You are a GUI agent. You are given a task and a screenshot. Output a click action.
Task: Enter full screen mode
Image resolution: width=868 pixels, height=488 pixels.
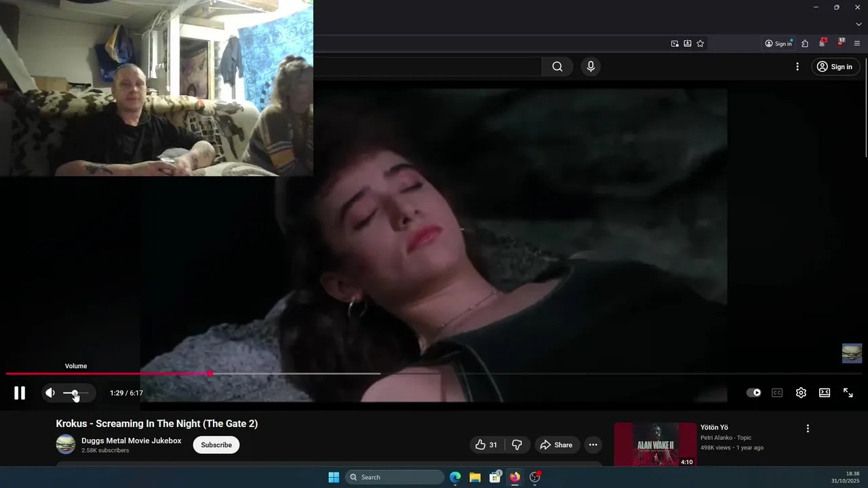tap(848, 393)
